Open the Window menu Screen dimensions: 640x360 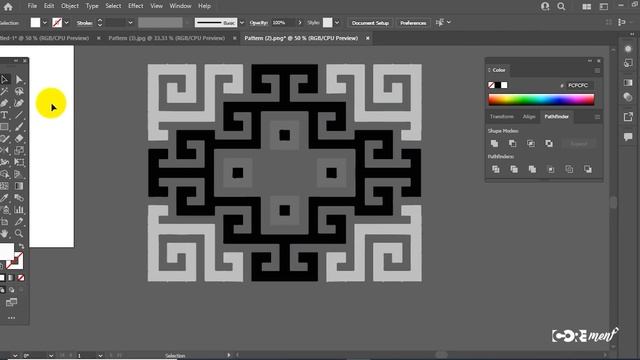pyautogui.click(x=180, y=6)
